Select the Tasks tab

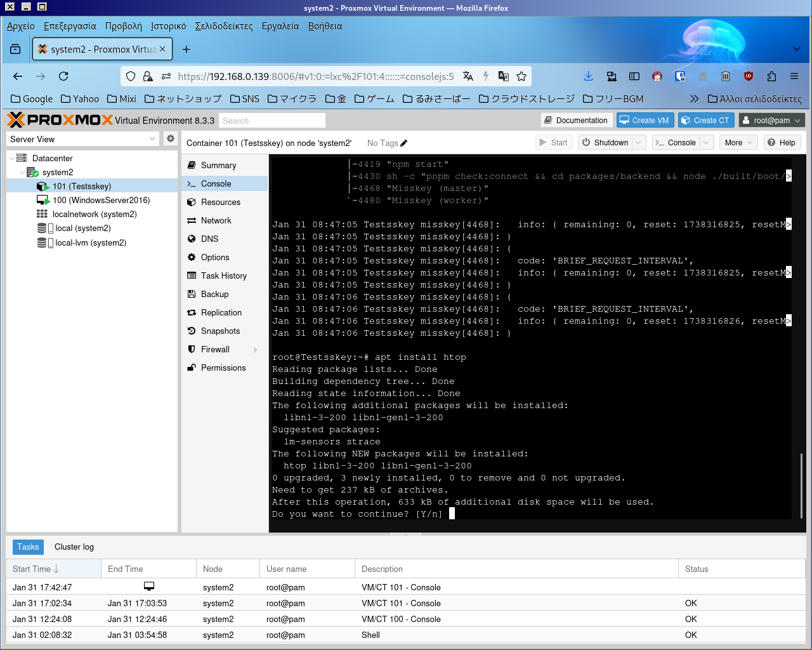pos(28,547)
